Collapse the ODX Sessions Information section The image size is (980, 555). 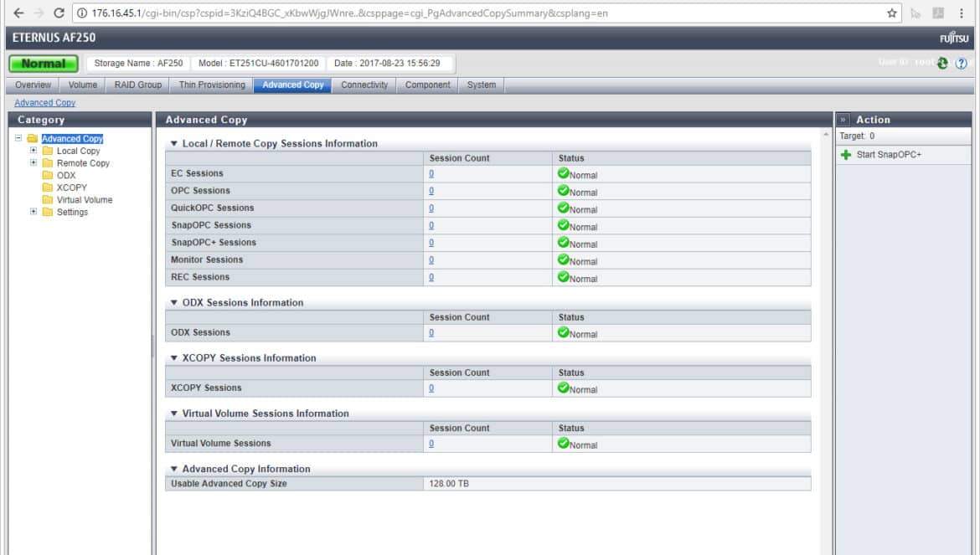[x=173, y=303]
